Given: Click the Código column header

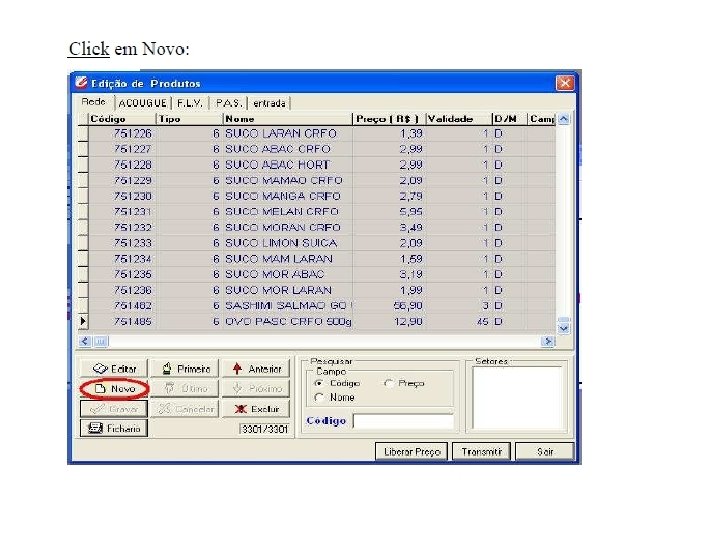Looking at the screenshot, I should point(122,119).
